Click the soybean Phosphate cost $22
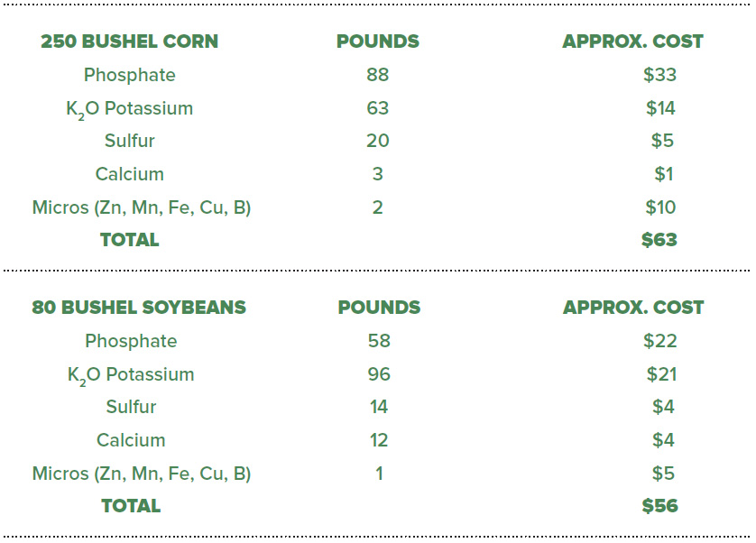Screen dimensions: 756x543 660,341
